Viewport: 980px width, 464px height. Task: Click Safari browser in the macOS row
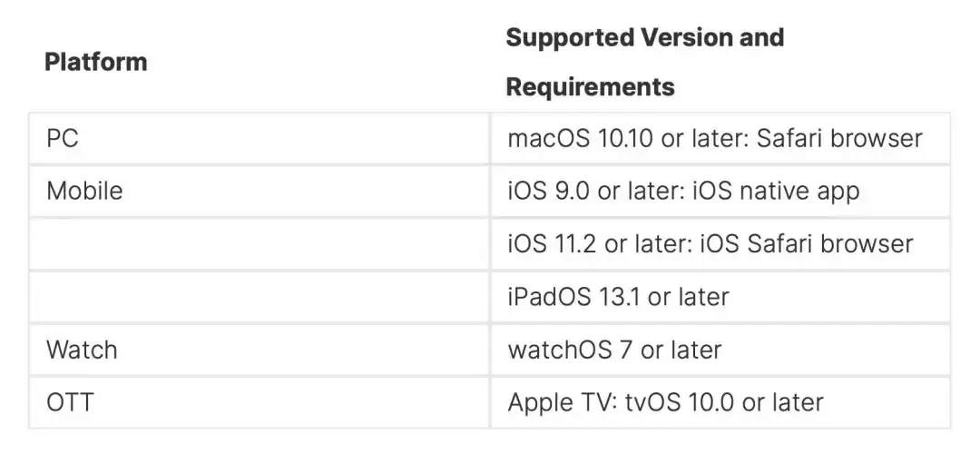(x=839, y=138)
